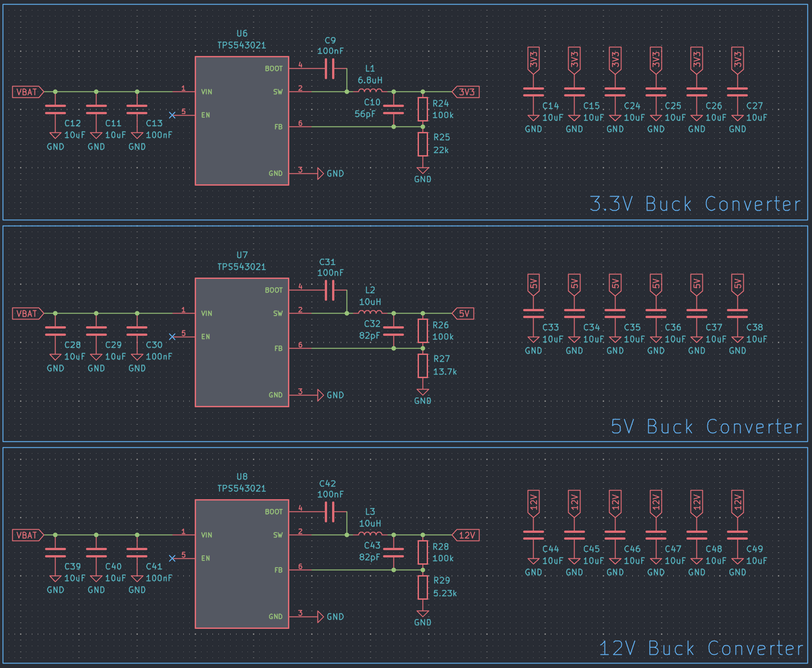Screen dimensions: 812x668
Task: Select the R29 5.23k resistor symbol
Action: pos(423,587)
